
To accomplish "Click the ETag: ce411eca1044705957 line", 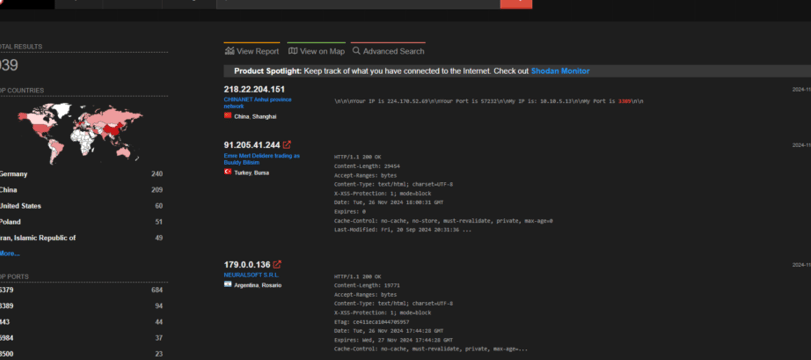I will point(371,322).
